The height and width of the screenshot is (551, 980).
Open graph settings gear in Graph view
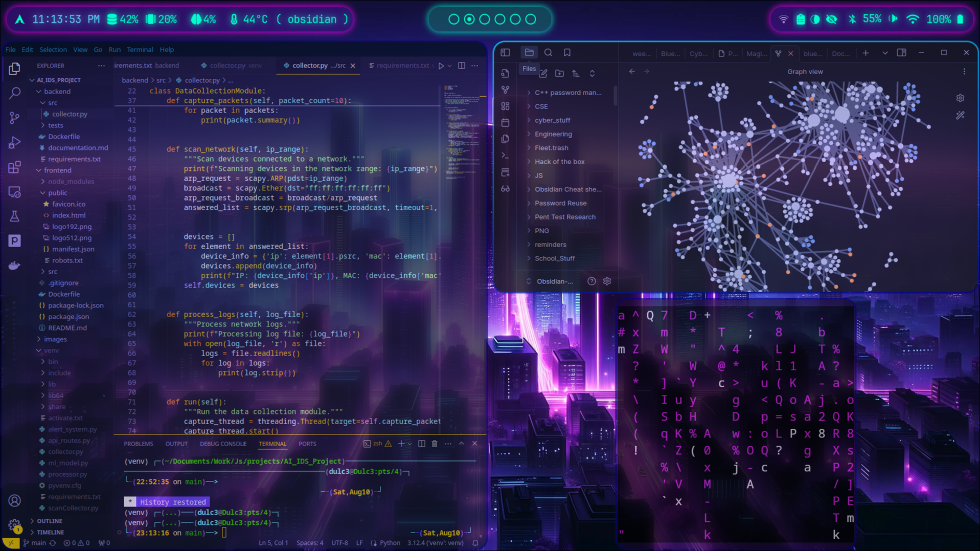click(960, 98)
